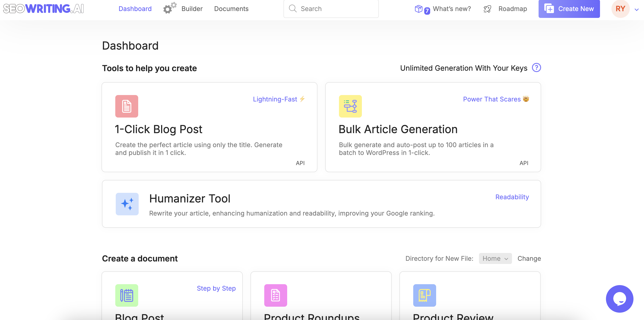Image resolution: width=644 pixels, height=320 pixels.
Task: Open the Readability link on Humanizer Tool
Action: (x=512, y=197)
